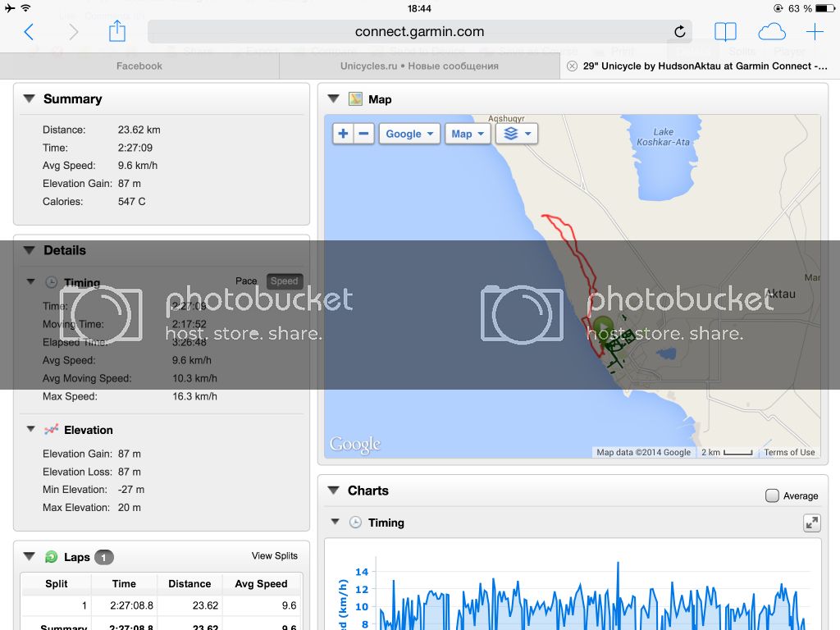The width and height of the screenshot is (840, 630).
Task: Add a new tab with plus icon
Action: pyautogui.click(x=815, y=32)
